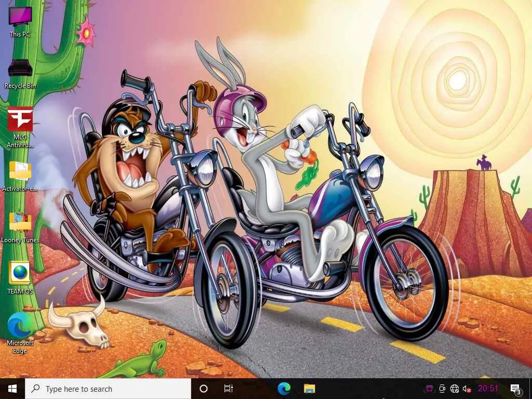The image size is (532, 399).
Task: Open the Meet Now tray icon
Action: pos(442,389)
